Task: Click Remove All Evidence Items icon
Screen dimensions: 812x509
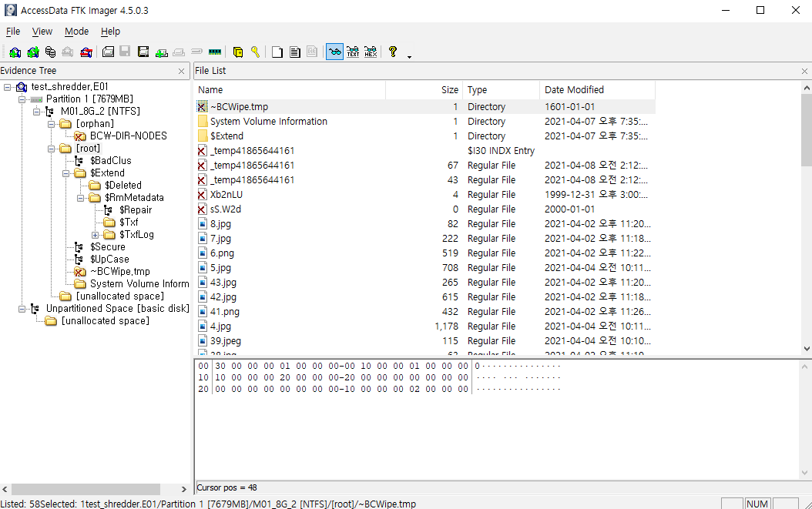Action: (x=86, y=52)
